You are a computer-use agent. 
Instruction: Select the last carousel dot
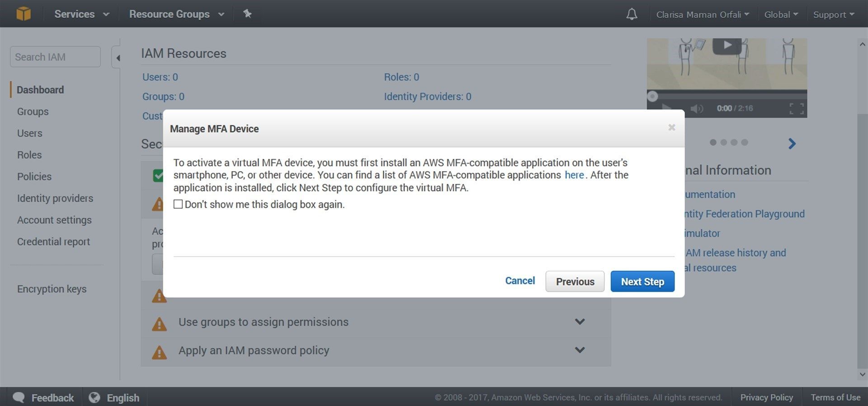coord(745,142)
